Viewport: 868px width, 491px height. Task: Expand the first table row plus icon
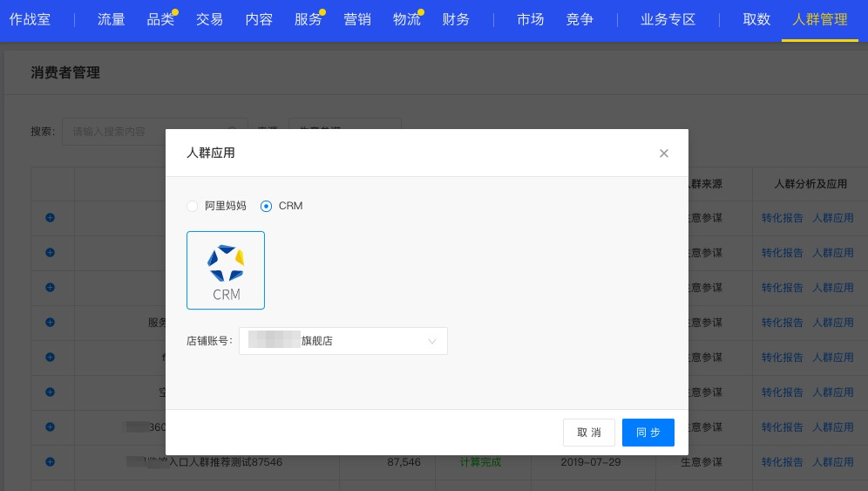[51, 218]
